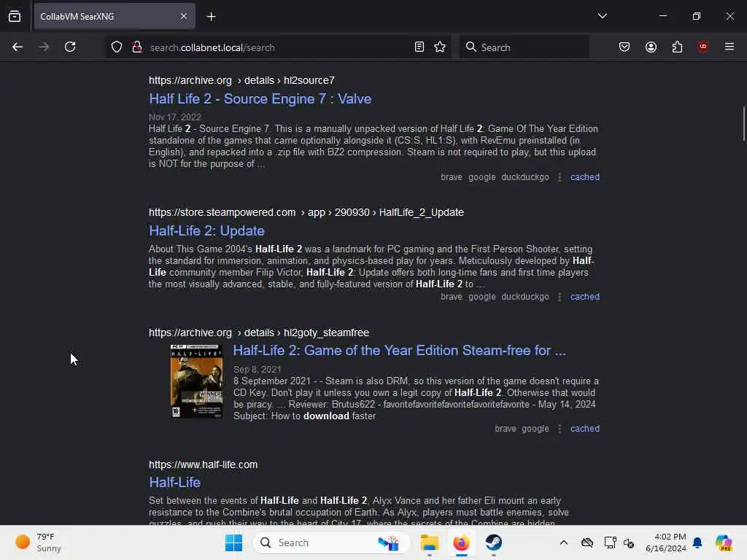Click Firefox icon in taskbar
Image resolution: width=747 pixels, height=560 pixels.
click(x=461, y=542)
